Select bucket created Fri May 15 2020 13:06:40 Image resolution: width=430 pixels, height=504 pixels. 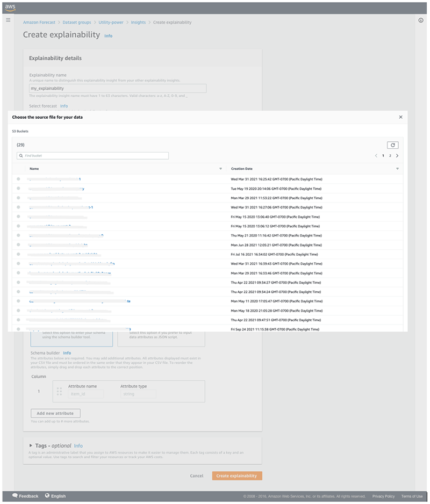click(x=18, y=217)
